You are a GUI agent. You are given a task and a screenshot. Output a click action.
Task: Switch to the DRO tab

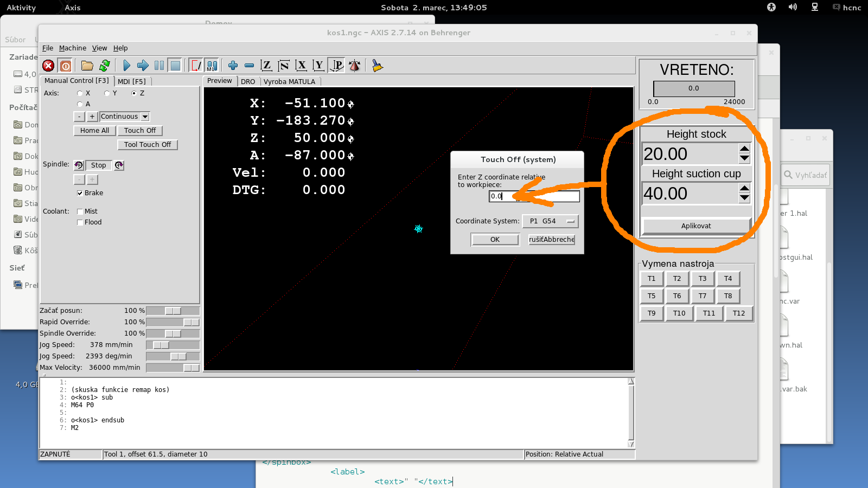click(248, 82)
